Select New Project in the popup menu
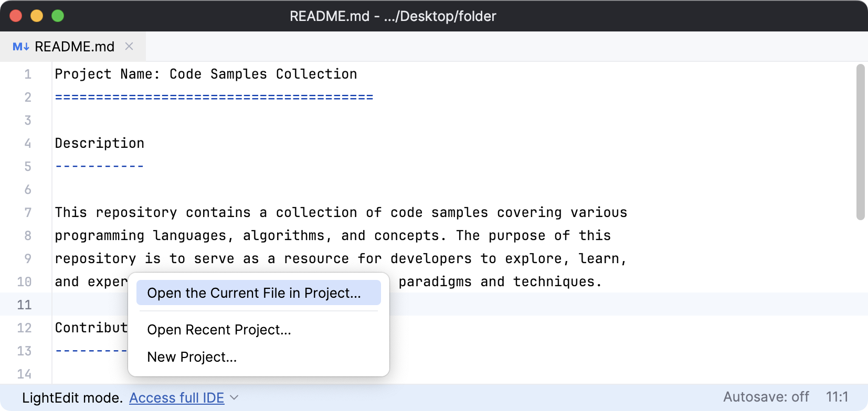Screen dimensions: 868x411 coord(192,357)
